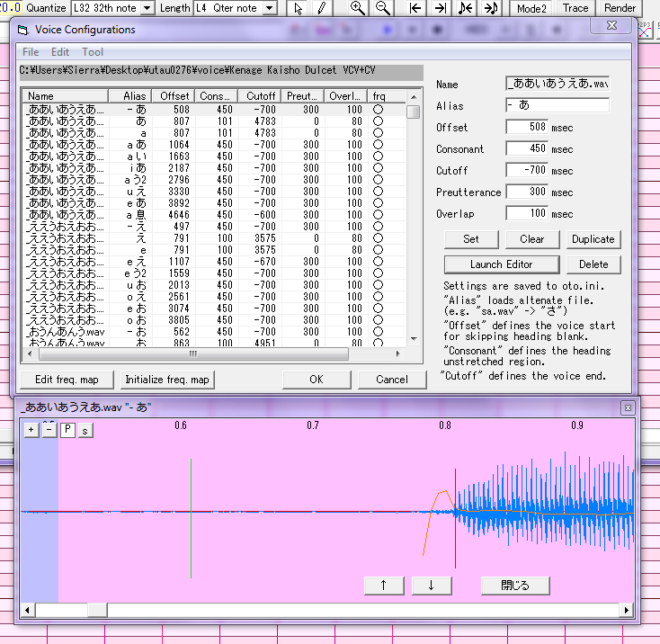
Task: Open the Tool menu
Action: pos(93,52)
